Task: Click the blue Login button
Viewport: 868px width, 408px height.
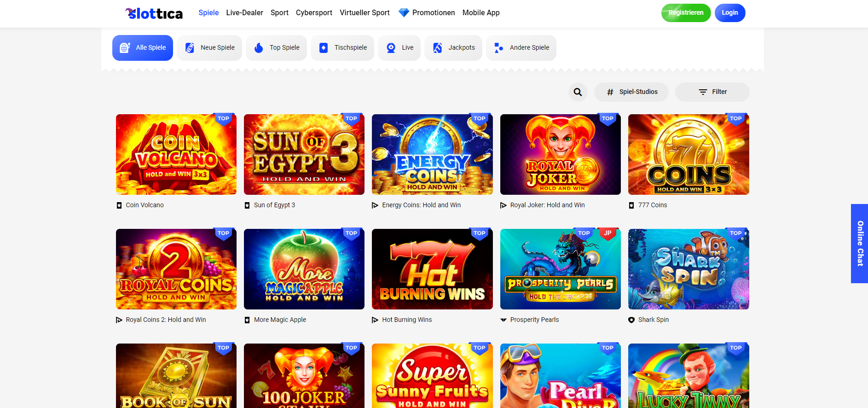Action: point(730,13)
